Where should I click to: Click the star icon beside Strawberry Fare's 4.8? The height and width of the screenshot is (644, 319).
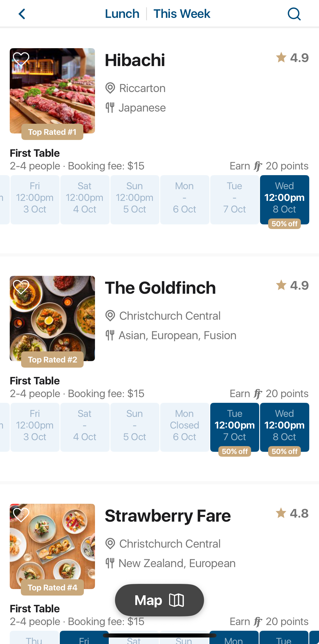(281, 513)
